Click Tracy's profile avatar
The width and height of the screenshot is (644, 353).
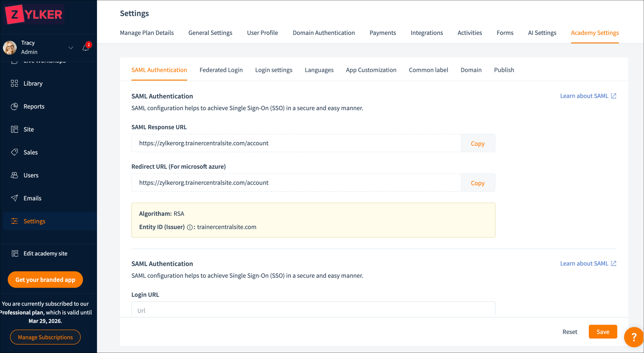[10, 48]
